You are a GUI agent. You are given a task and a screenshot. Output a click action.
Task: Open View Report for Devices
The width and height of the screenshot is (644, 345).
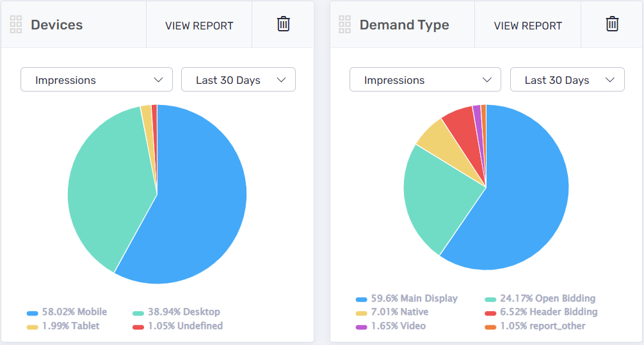(199, 26)
